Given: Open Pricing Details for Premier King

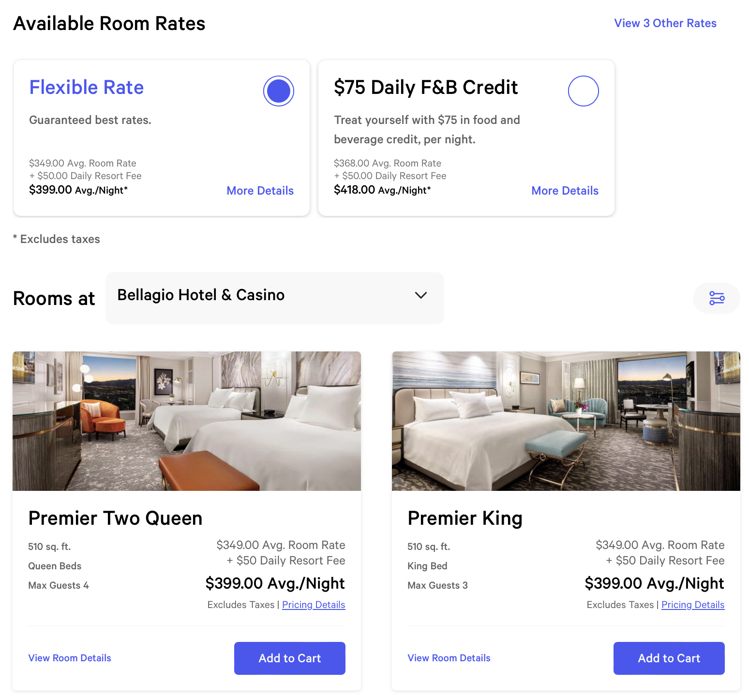Looking at the screenshot, I should (x=693, y=605).
